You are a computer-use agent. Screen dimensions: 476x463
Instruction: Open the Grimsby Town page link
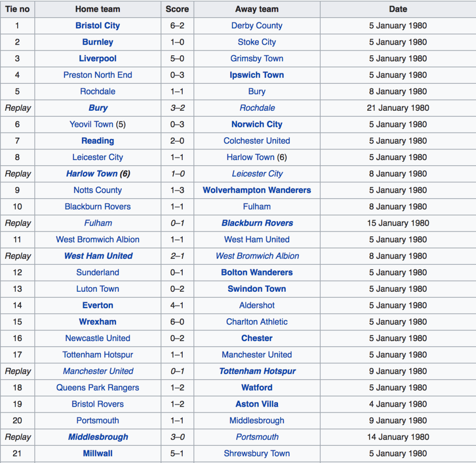pyautogui.click(x=257, y=59)
